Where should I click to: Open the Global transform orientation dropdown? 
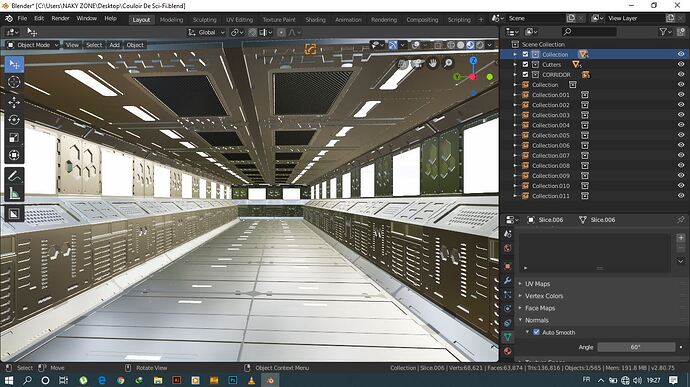click(206, 32)
